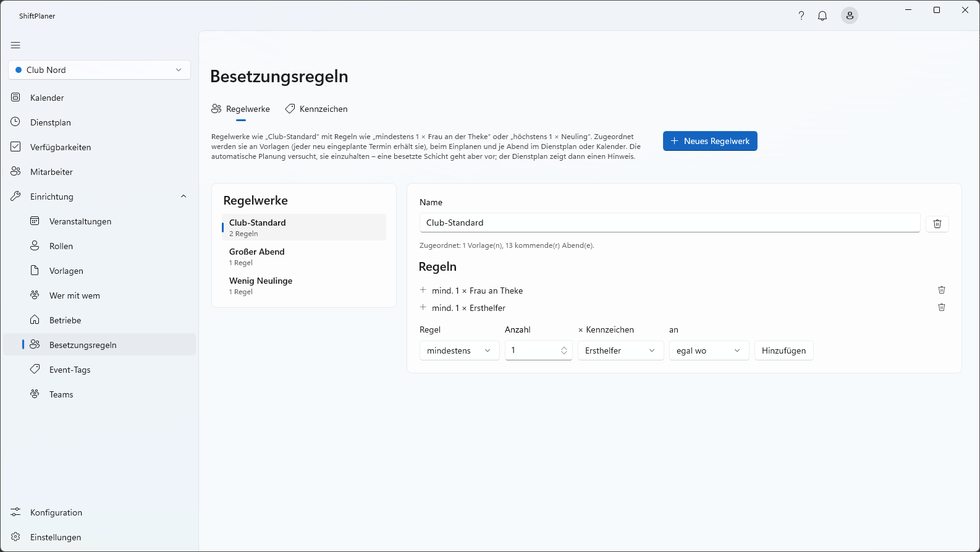Open Betriebe home icon entry

(99, 320)
